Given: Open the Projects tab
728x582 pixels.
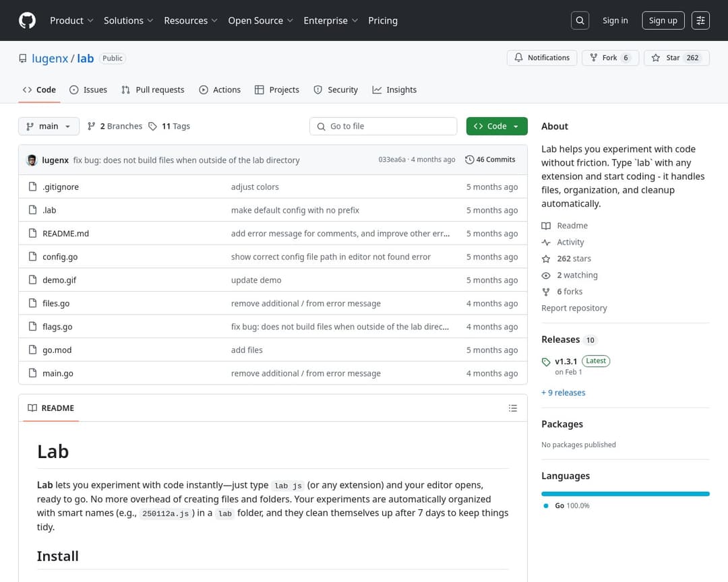Looking at the screenshot, I should pyautogui.click(x=277, y=90).
